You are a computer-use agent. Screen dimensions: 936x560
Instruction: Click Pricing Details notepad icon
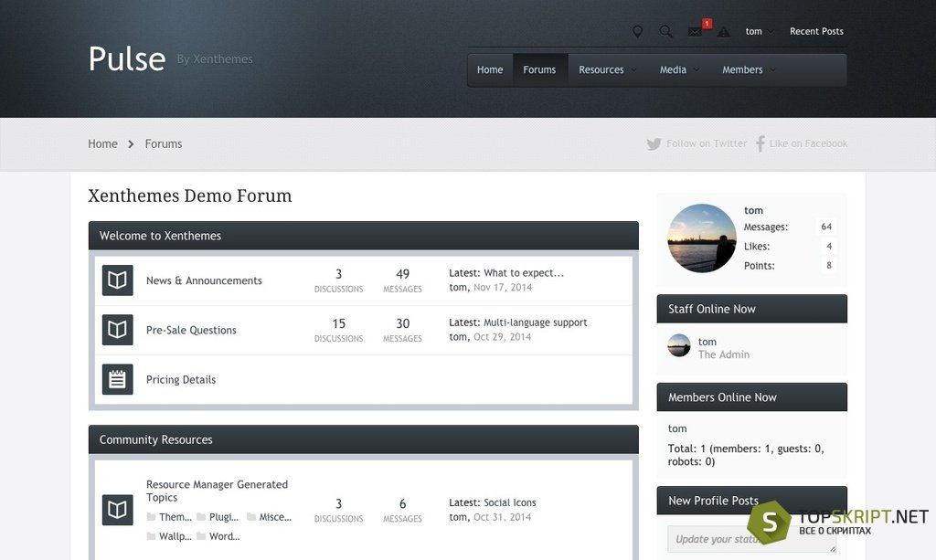(x=117, y=379)
